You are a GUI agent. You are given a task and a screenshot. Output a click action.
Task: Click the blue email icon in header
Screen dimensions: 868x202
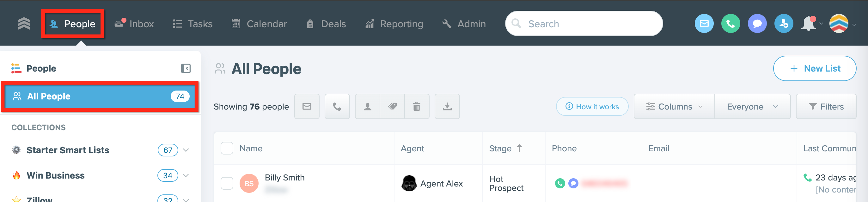[704, 24]
